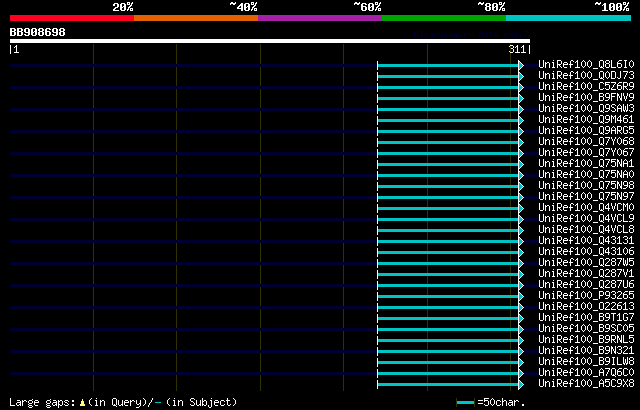
Task: Select the UniRef100_Q75NA0 hit label
Action: (x=586, y=175)
